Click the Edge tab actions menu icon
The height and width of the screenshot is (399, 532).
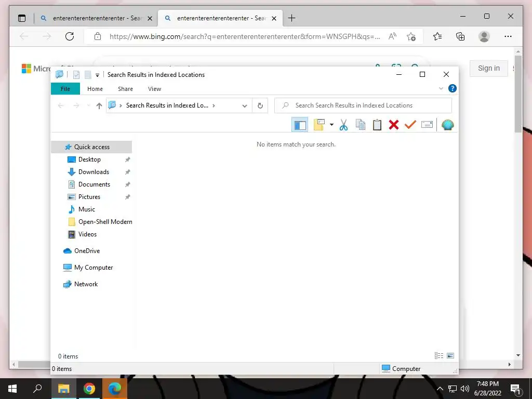coord(22,18)
